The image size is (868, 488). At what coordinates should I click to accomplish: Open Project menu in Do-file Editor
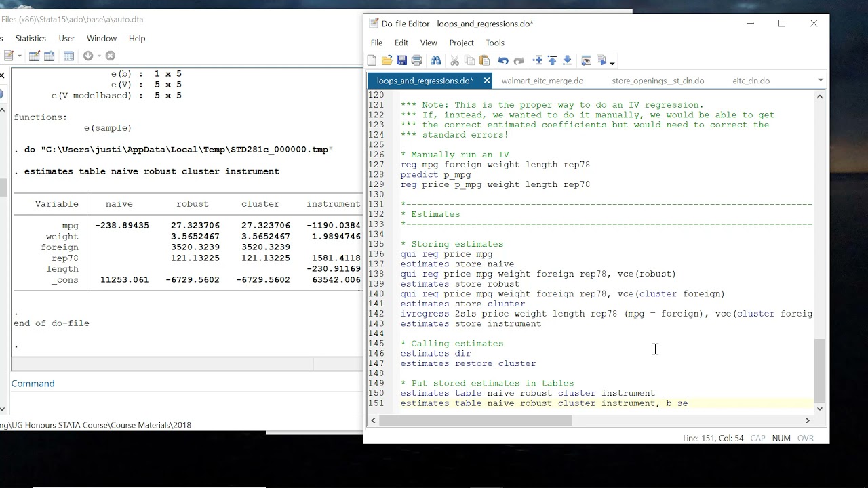461,43
